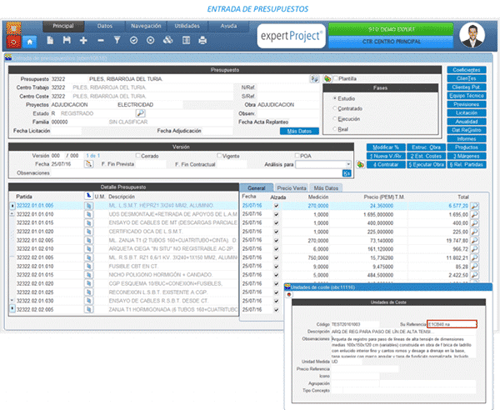Click detail icon for total 6.577,20 row

pyautogui.click(x=475, y=206)
